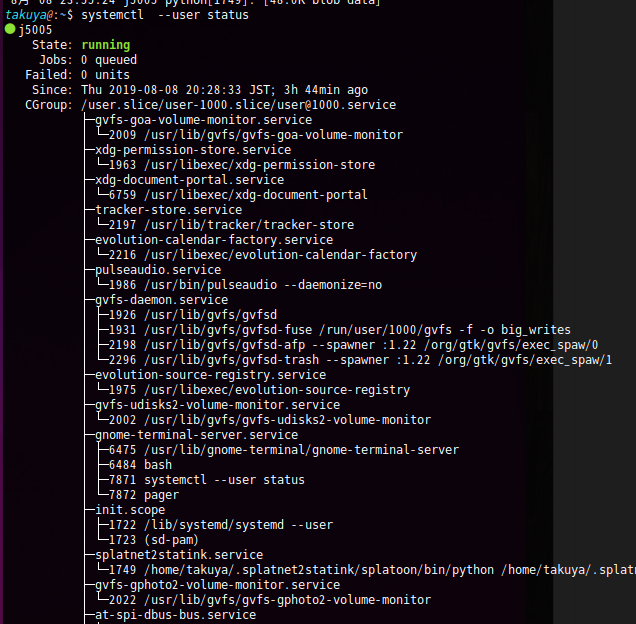Click gvfs-goa-volume-monitor.service tree entry
636x624 pixels.
203,120
